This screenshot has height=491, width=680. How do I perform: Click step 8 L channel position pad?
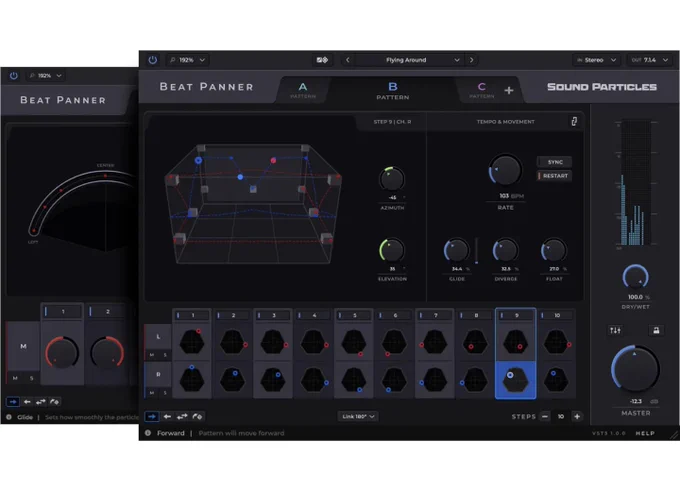click(x=475, y=341)
